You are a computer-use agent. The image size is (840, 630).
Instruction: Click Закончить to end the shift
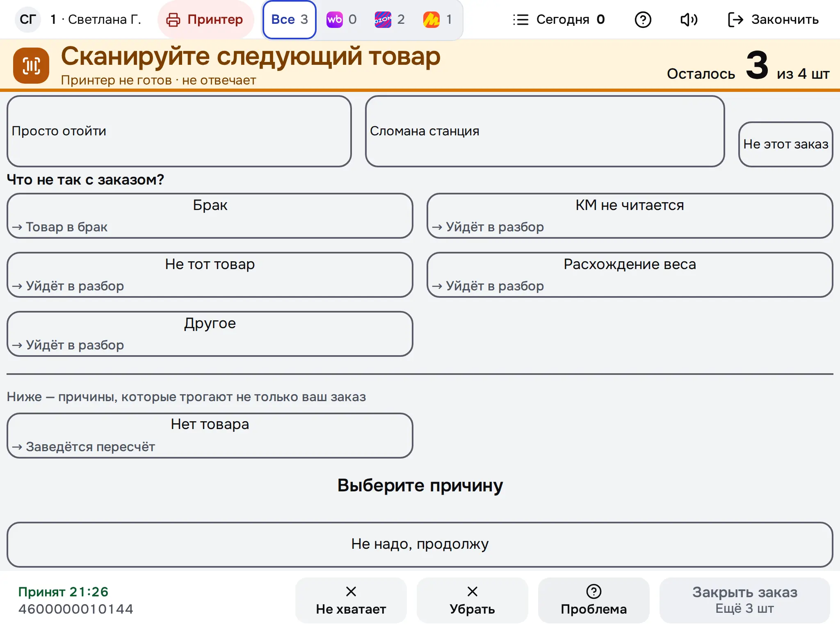click(773, 19)
